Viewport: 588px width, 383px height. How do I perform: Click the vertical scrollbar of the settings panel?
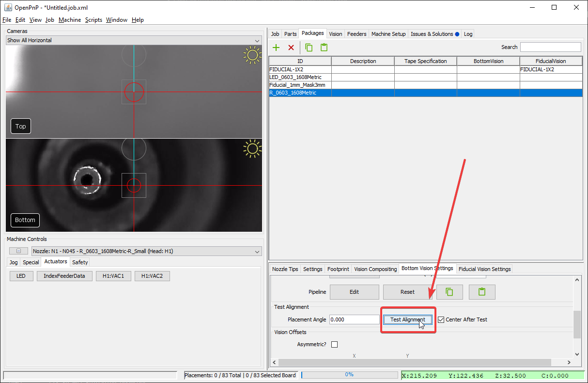tap(577, 325)
